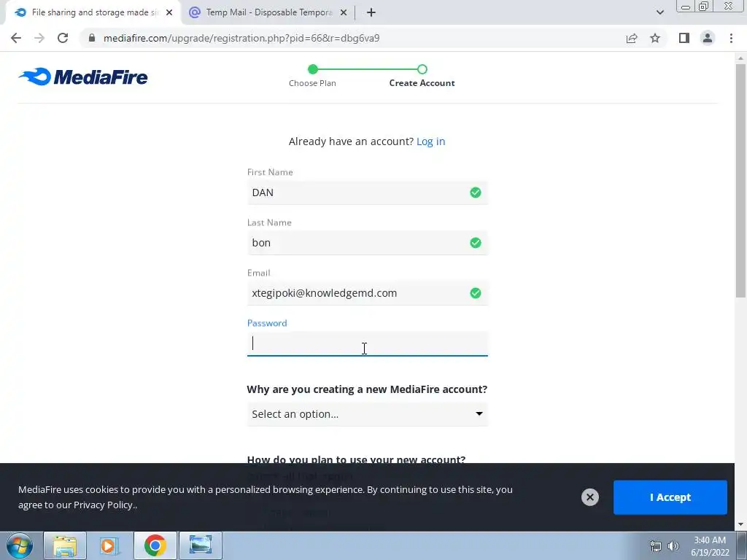Focus the Password input field
The image size is (747, 560).
(x=368, y=343)
